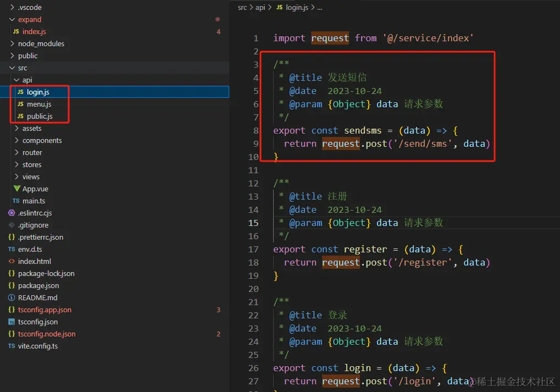Collapse the expand folder chevron

[x=12, y=19]
